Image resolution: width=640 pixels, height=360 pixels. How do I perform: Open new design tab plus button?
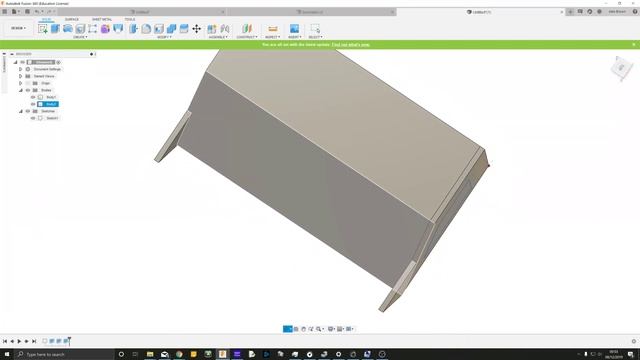coord(571,12)
